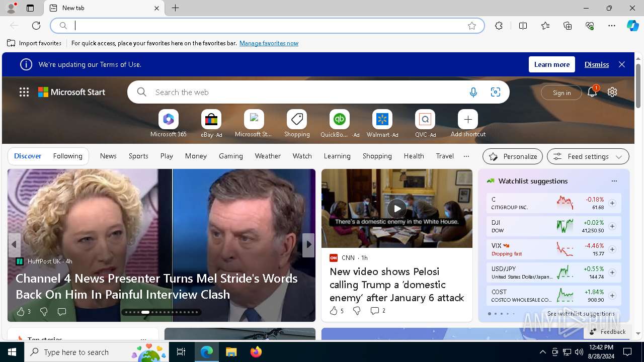Open Manage favorites now link

(x=269, y=43)
